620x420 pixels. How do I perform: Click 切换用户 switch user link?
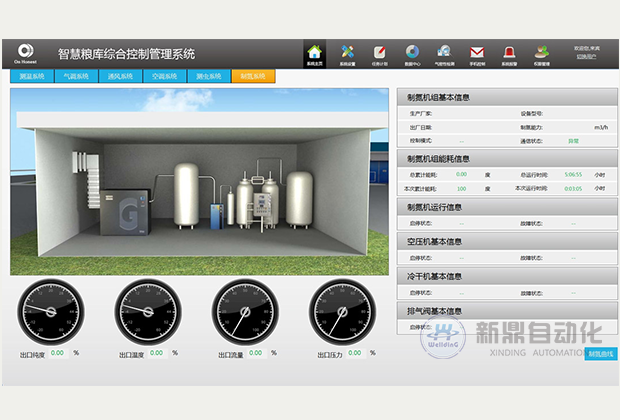(586, 57)
